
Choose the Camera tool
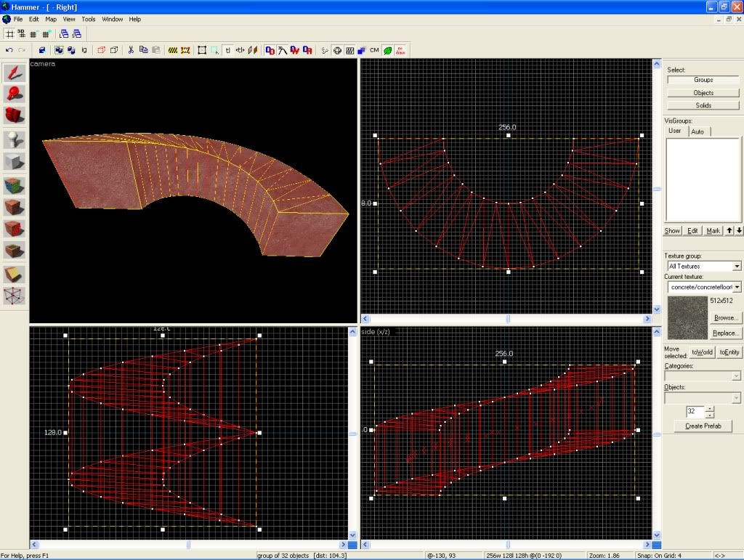[15, 115]
